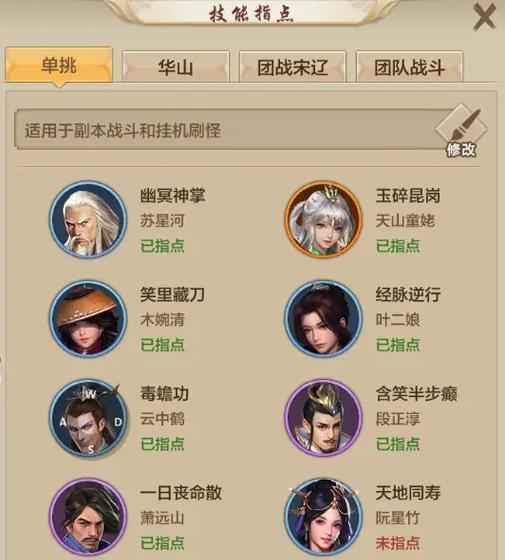
Task: Select 叶二娘 portrait avatar
Action: [323, 318]
